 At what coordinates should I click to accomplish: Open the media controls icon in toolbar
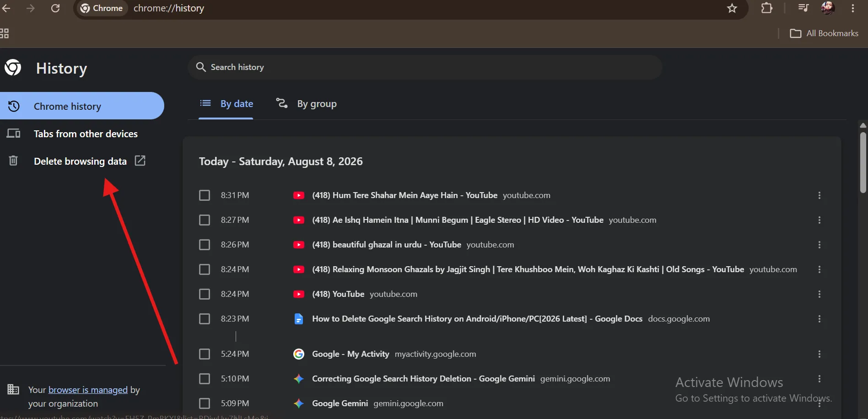click(x=803, y=8)
